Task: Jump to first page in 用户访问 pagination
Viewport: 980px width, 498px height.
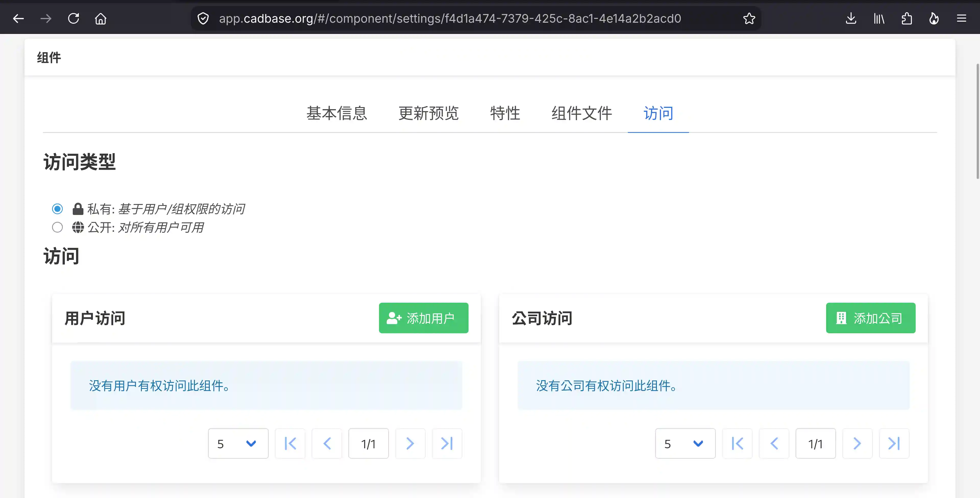Action: (290, 443)
